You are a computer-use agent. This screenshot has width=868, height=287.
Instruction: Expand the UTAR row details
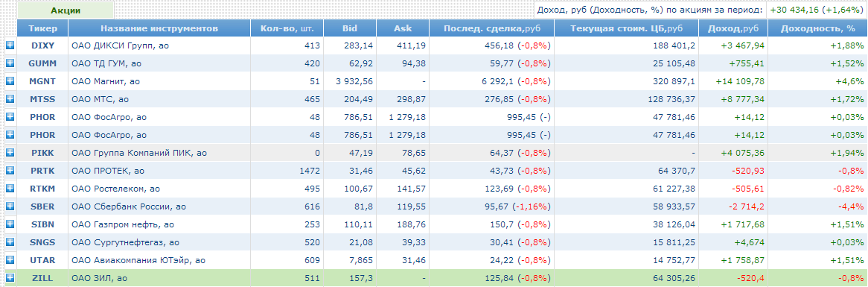pos(10,260)
